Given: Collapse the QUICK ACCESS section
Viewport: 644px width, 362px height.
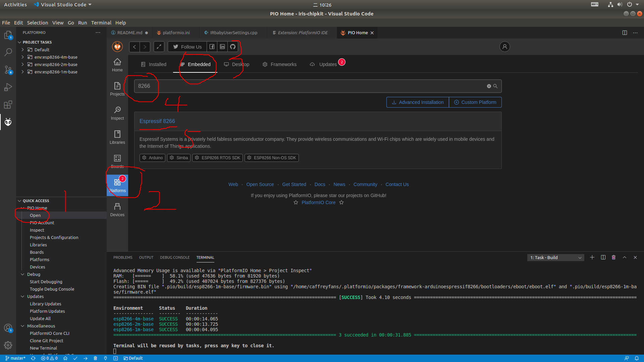Looking at the screenshot, I should pyautogui.click(x=19, y=201).
